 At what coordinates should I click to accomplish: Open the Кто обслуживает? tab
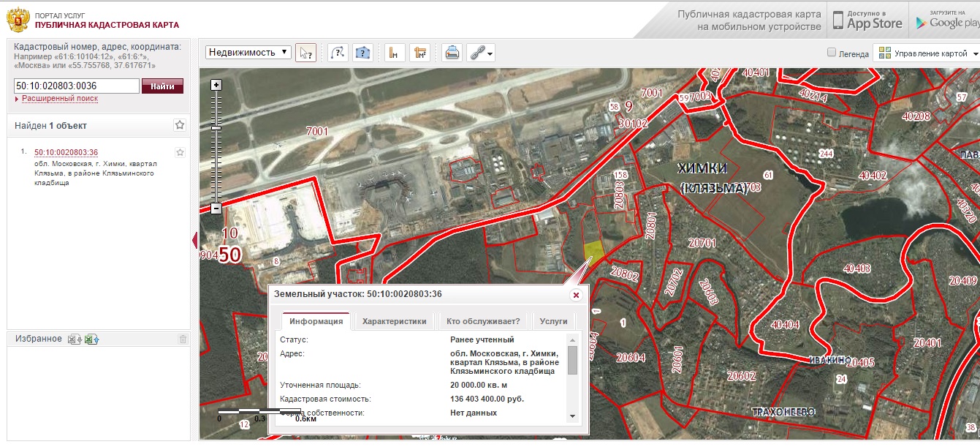(483, 321)
